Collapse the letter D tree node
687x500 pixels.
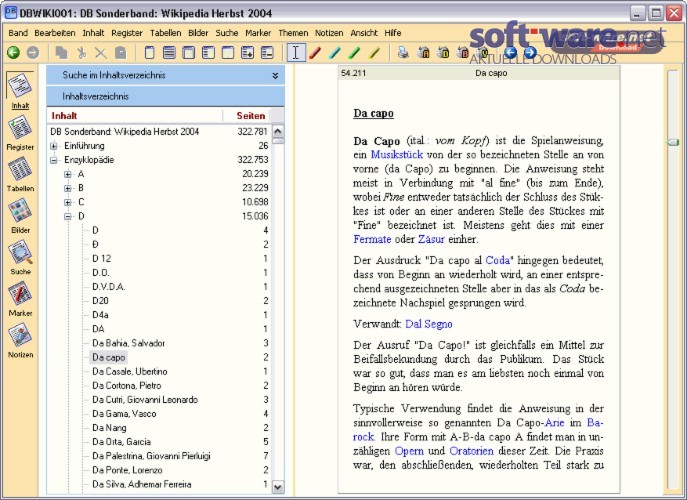(x=67, y=216)
